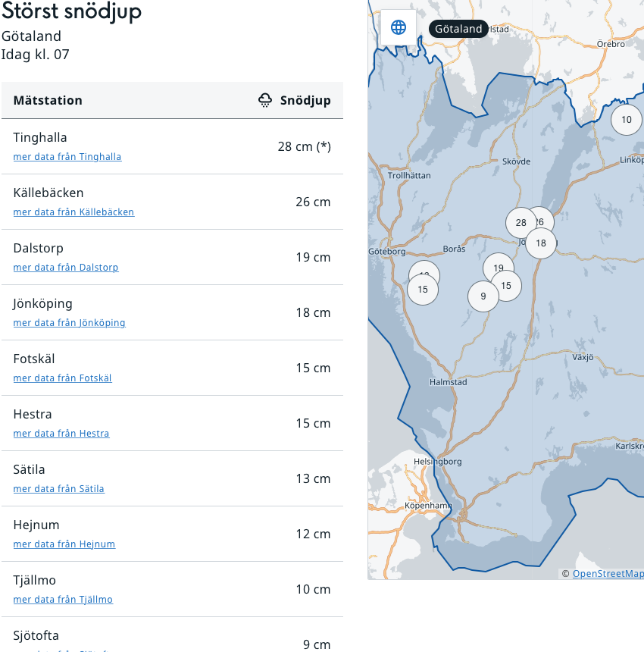
Task: Click the 'mer data från Fotskäl' link
Action: (x=62, y=378)
